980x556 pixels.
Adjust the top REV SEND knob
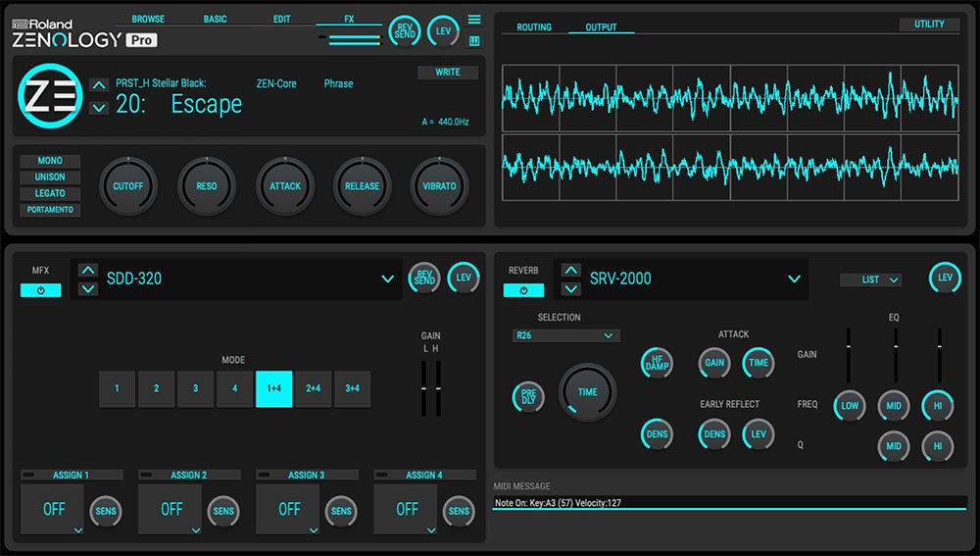[405, 30]
